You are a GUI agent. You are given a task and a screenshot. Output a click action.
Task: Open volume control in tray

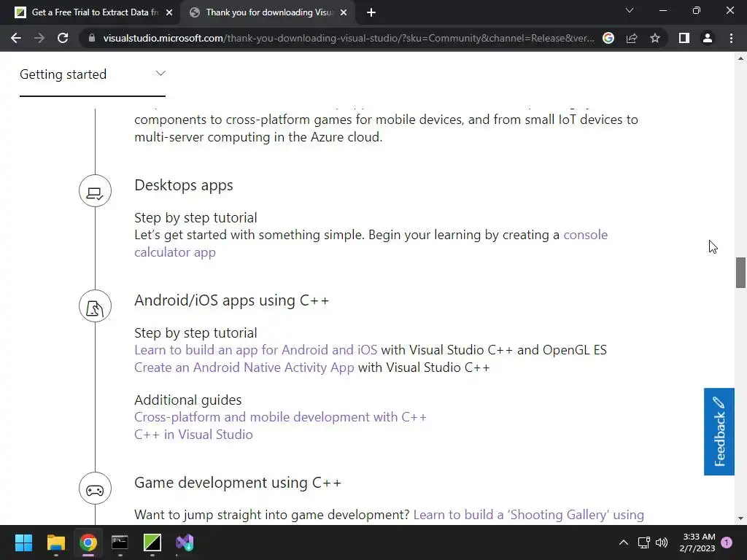(x=662, y=542)
